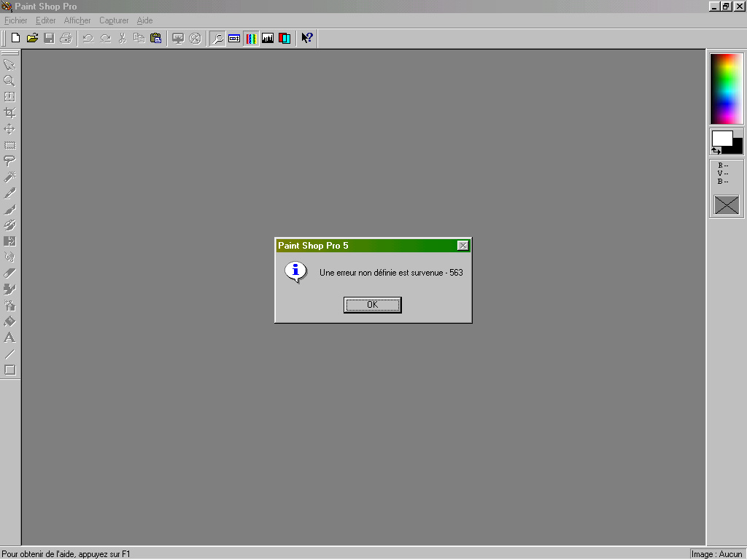Select the Magic Wand tool
This screenshot has height=560, width=747.
click(x=9, y=177)
